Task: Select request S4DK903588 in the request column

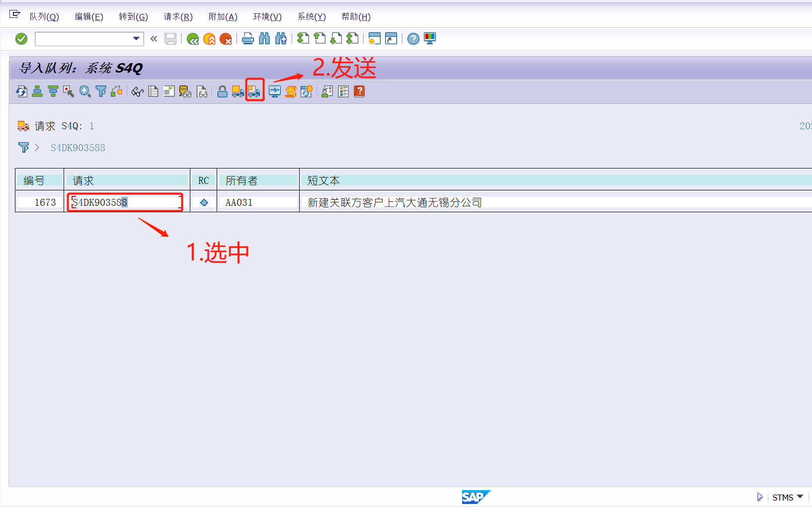Action: point(124,202)
